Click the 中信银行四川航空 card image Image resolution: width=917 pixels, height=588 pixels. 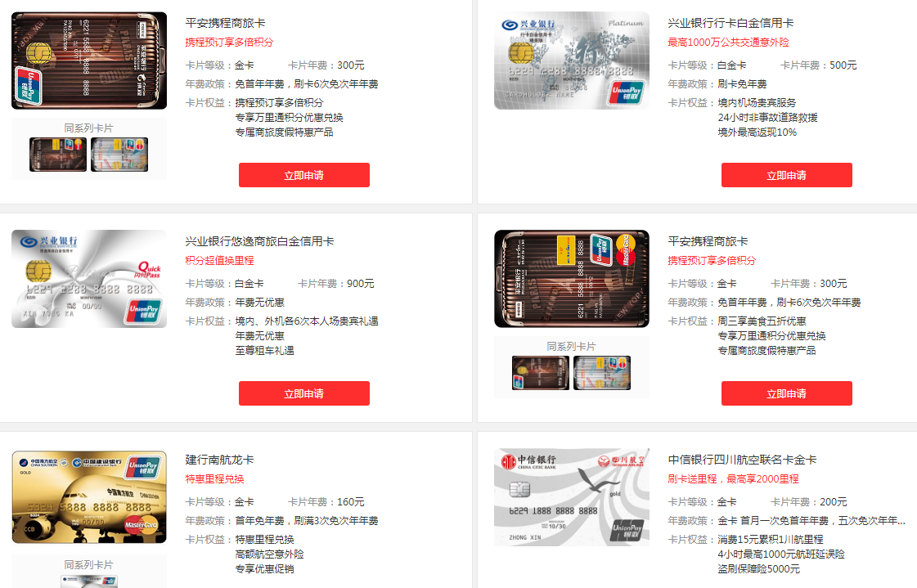pyautogui.click(x=571, y=497)
